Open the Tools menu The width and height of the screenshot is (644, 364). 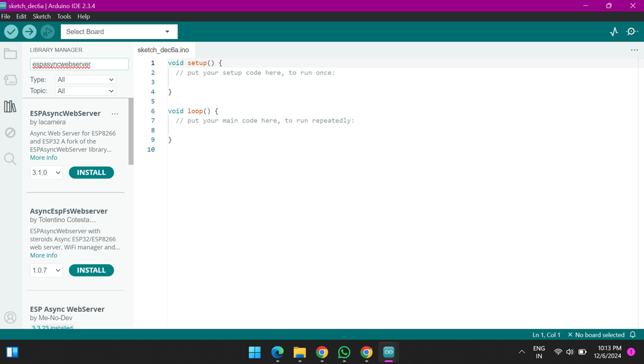tap(64, 16)
